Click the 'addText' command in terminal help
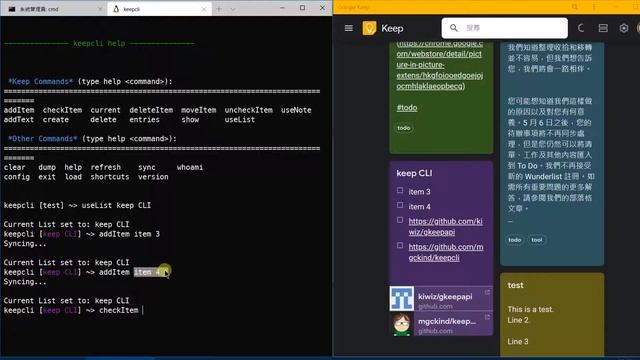Viewport: 640px width, 360px height. [19, 120]
